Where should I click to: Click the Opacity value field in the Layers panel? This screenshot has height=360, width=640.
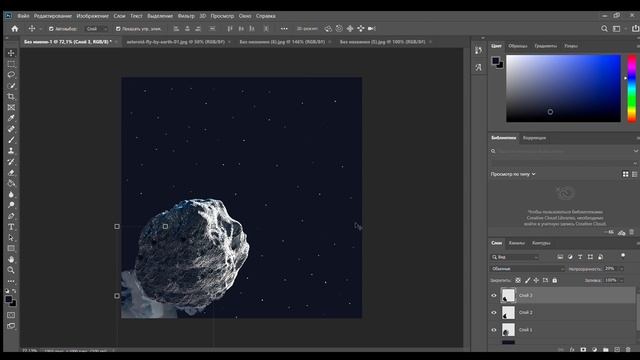[x=610, y=269]
